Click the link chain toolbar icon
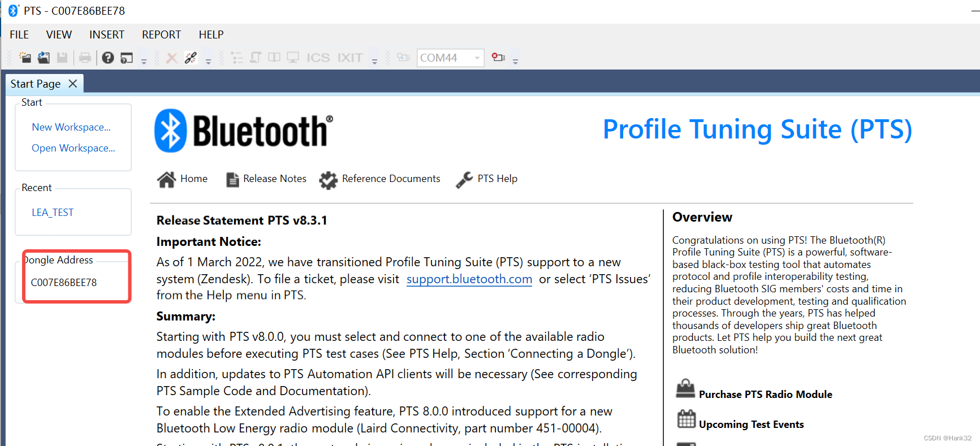980x446 pixels. tap(191, 58)
